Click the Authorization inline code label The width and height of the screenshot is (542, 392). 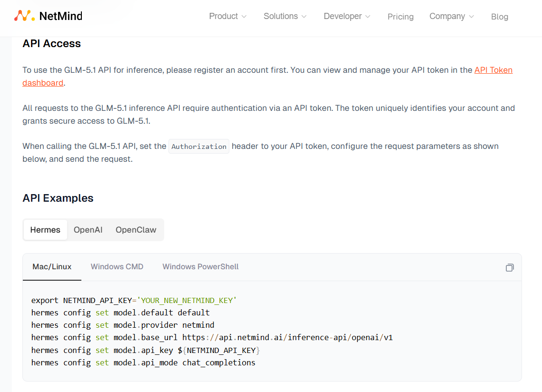pyautogui.click(x=199, y=147)
